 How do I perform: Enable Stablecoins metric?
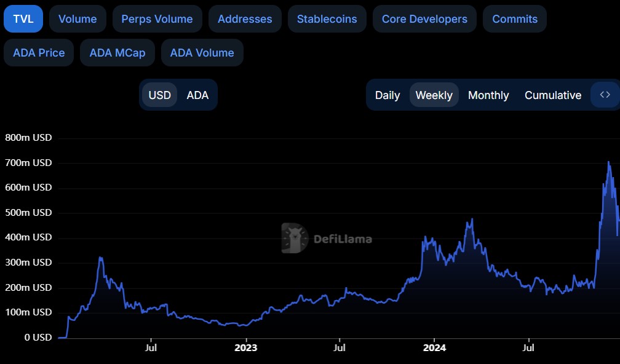(327, 19)
